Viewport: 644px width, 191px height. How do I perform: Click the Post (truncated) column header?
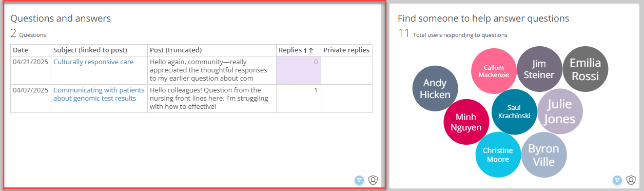pyautogui.click(x=175, y=50)
